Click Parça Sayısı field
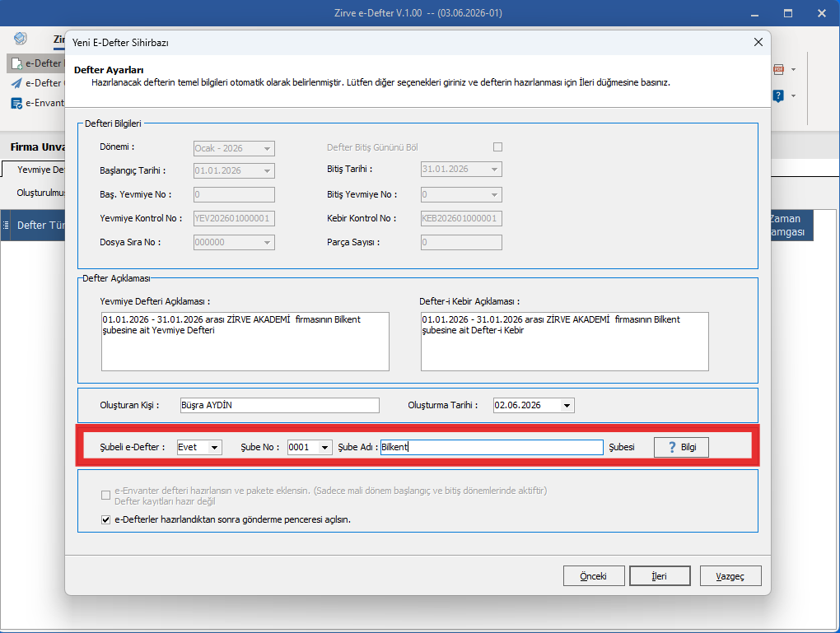The height and width of the screenshot is (633, 840). point(461,243)
